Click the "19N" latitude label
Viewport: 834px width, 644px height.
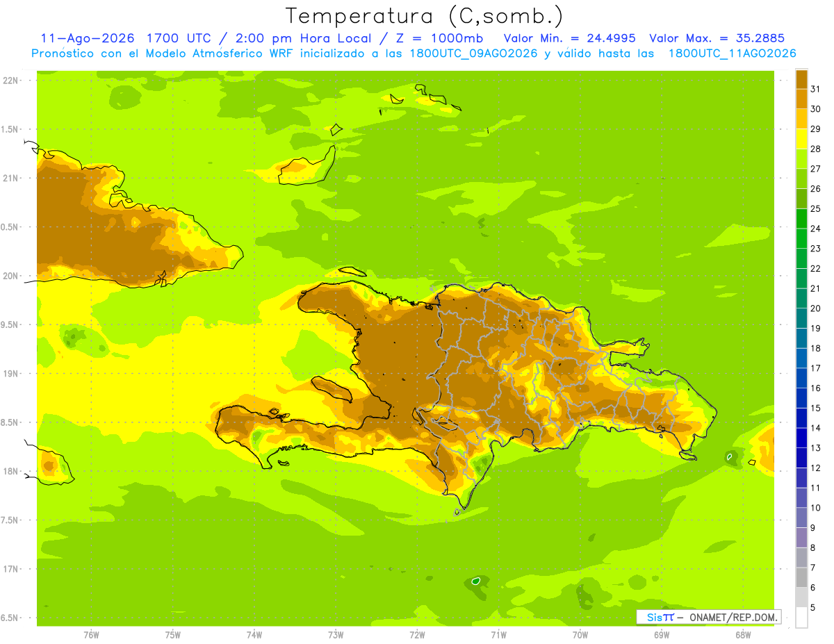click(12, 373)
